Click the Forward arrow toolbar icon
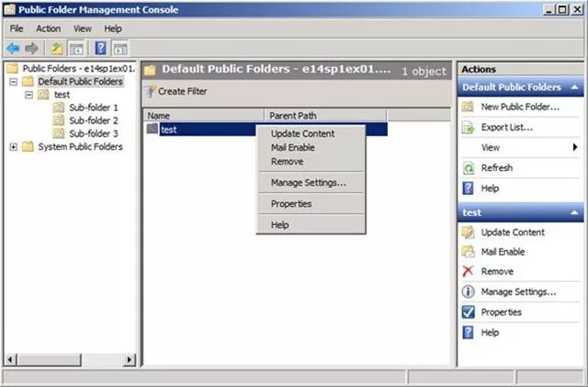Screen dimensions: 588x387 (31, 49)
